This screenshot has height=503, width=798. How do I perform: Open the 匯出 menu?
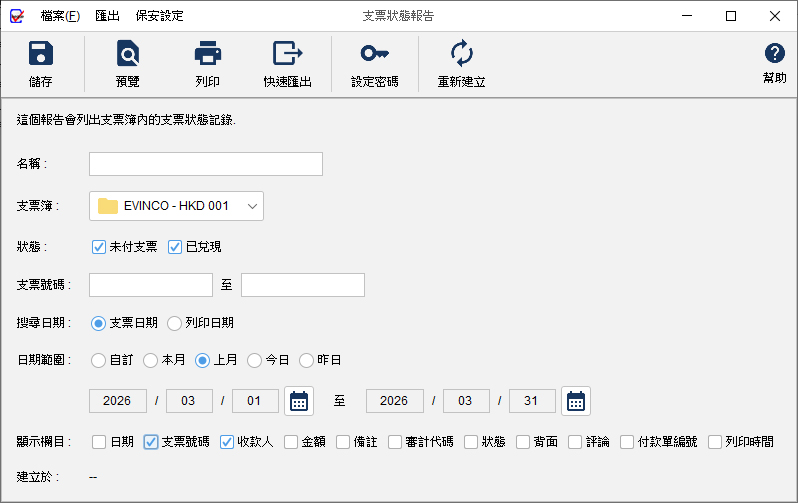tap(107, 16)
